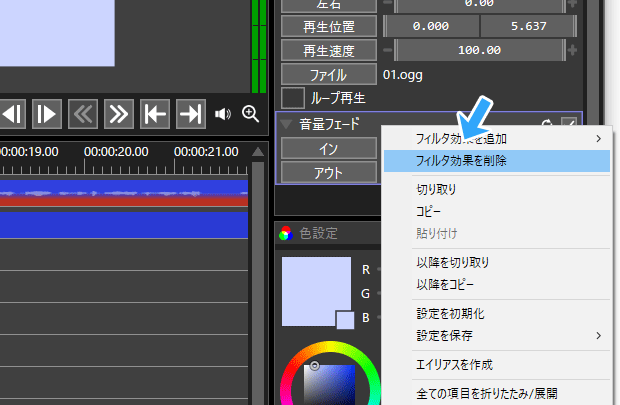
Task: Click the 色設定 panel icon
Action: (286, 233)
